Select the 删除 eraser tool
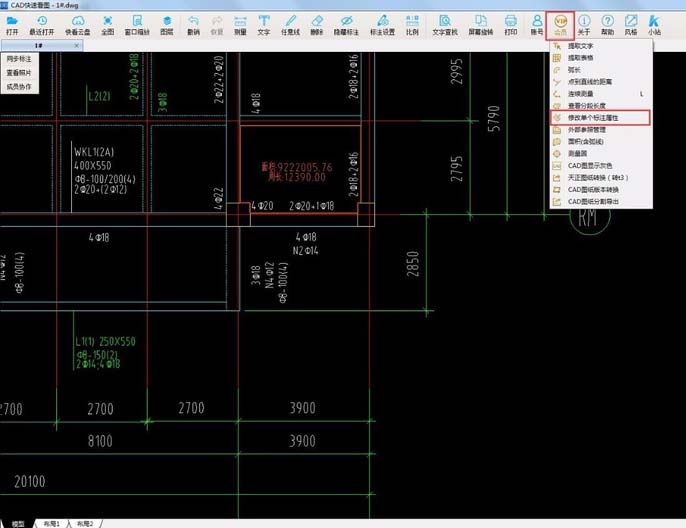686x528 pixels. pyautogui.click(x=317, y=25)
